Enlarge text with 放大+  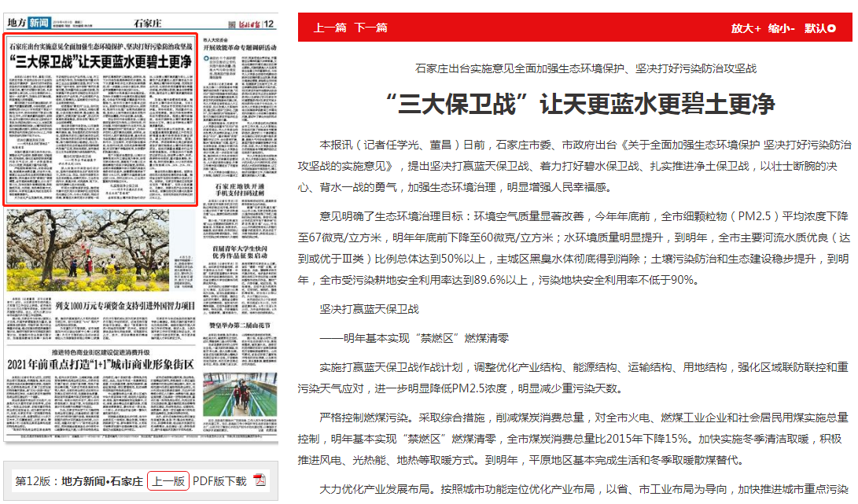coord(746,28)
